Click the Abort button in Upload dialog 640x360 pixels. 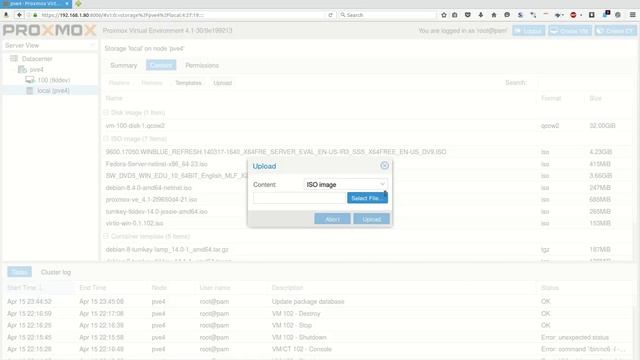click(332, 219)
